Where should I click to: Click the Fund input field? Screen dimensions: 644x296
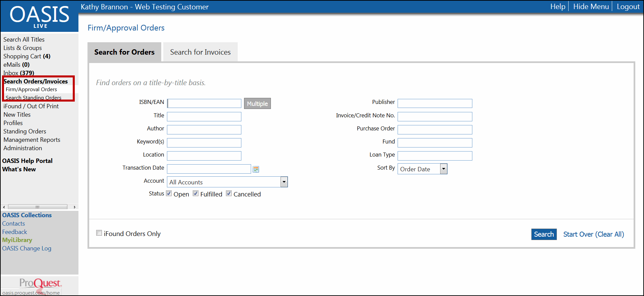pos(435,142)
